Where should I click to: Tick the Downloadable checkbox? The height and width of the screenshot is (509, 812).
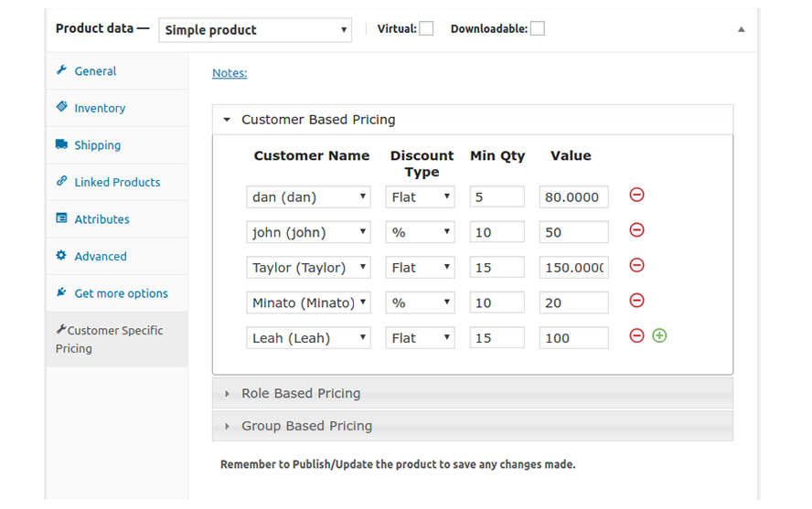538,29
